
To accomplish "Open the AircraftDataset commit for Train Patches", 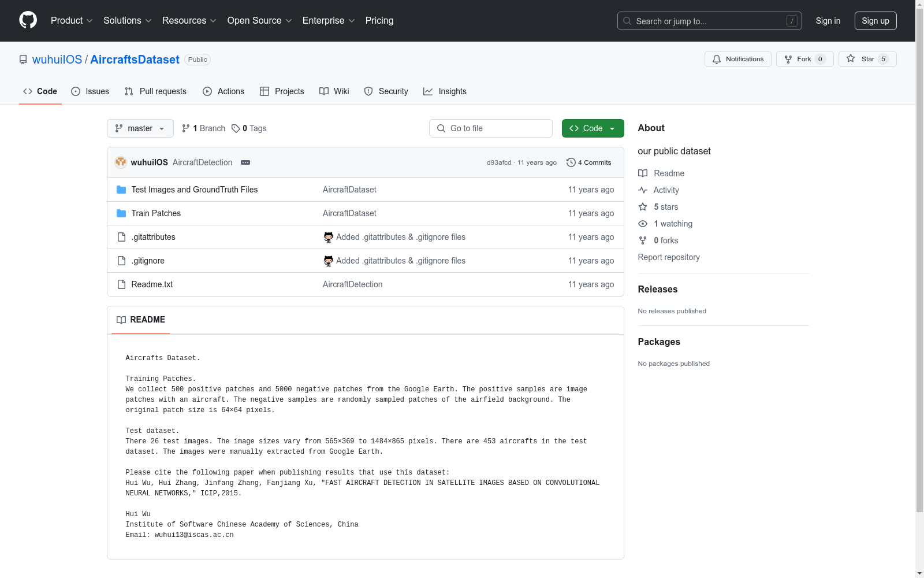I will (349, 213).
